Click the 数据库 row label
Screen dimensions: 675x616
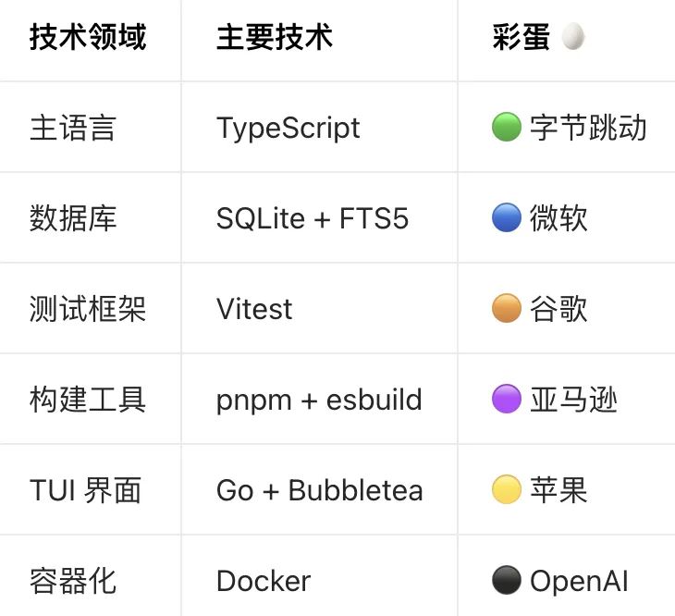(73, 218)
